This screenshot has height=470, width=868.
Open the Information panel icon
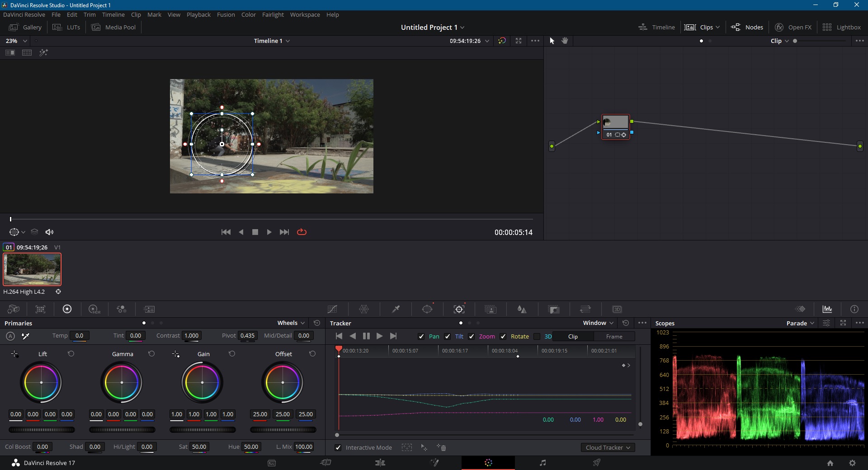(x=854, y=309)
